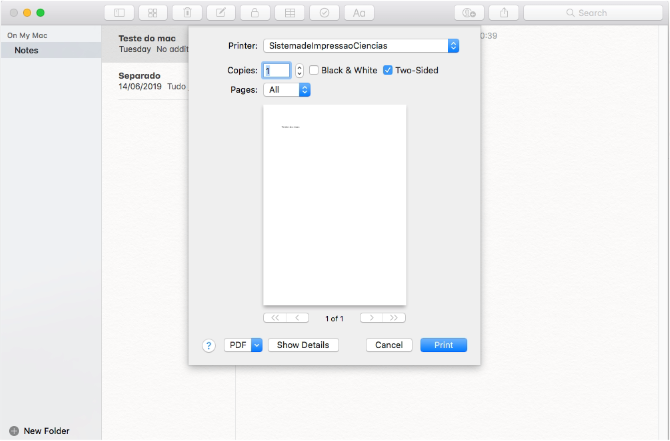The image size is (670, 441).
Task: Click the lock note icon
Action: click(x=255, y=12)
